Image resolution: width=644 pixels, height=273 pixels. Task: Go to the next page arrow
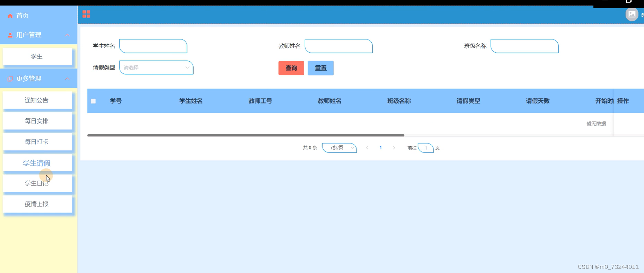point(394,148)
